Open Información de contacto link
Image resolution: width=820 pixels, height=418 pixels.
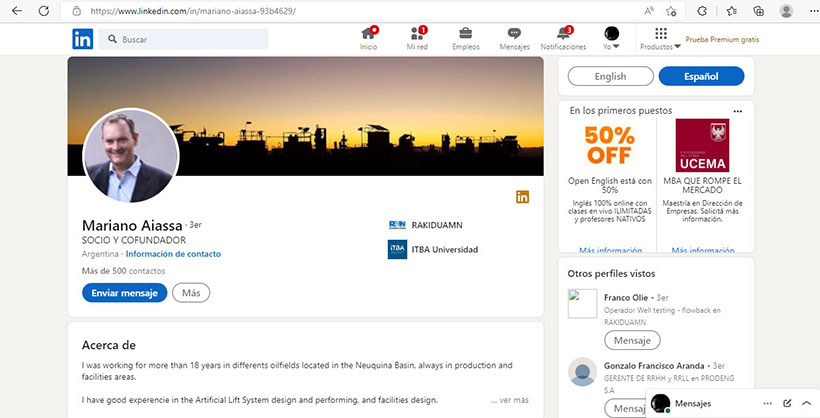click(173, 254)
